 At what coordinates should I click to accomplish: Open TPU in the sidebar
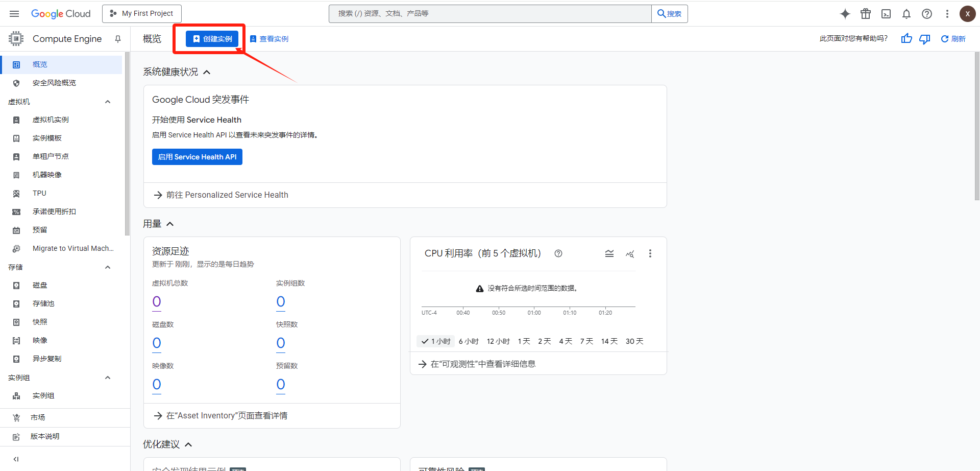click(61, 193)
